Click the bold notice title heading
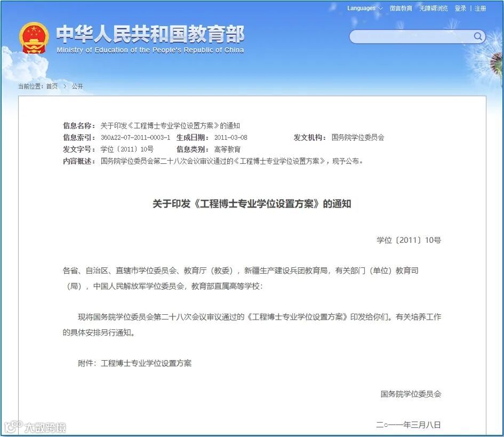The height and width of the screenshot is (437, 504). pyautogui.click(x=252, y=203)
